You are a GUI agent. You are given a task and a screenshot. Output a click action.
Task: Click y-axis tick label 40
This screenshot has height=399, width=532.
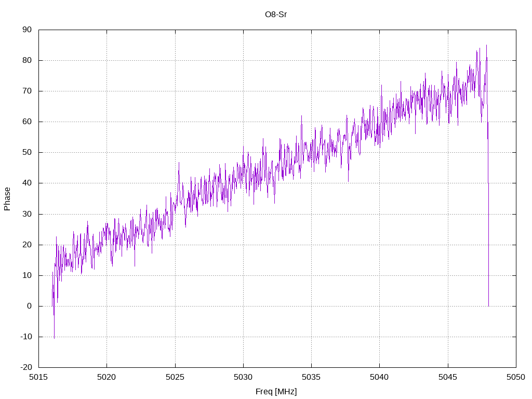(x=27, y=183)
